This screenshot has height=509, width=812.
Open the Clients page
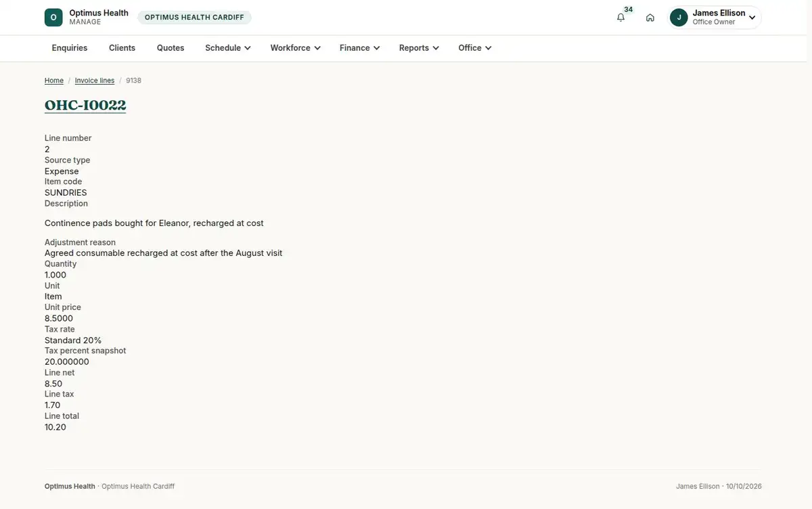122,48
